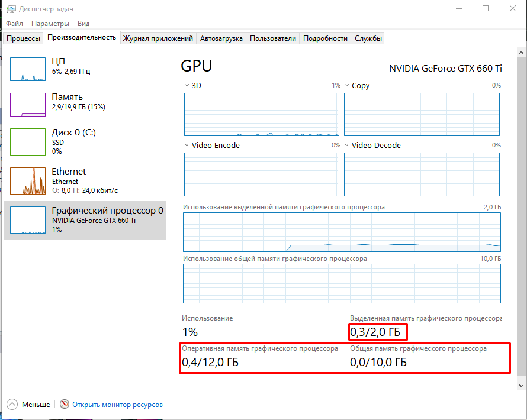Click the scrollbar up arrow
This screenshot has width=527, height=420.
[x=521, y=53]
